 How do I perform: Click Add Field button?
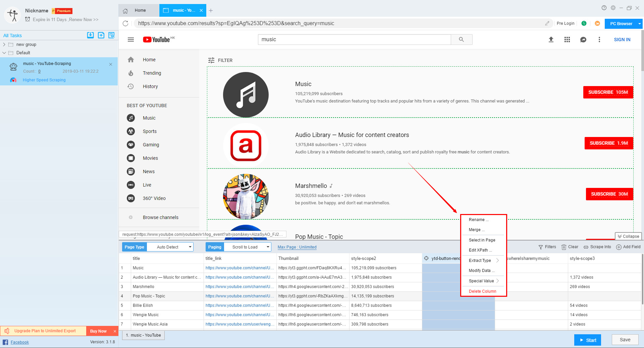[x=629, y=247]
